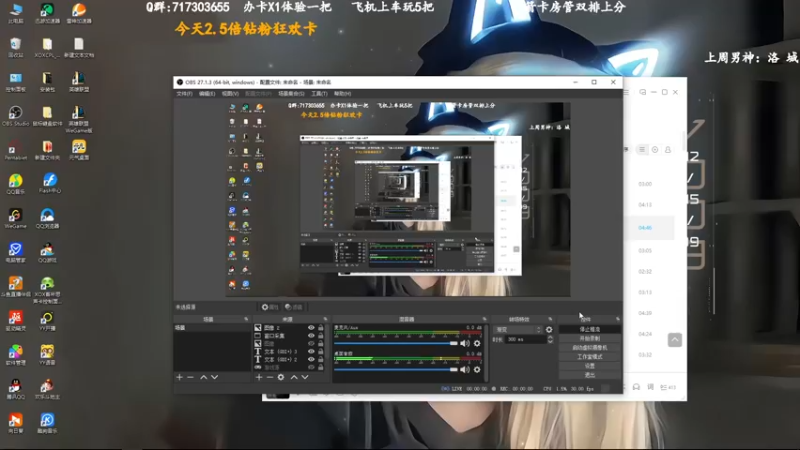Screen dimensions: 800x450
Task: Remove the selected scene with the minus icon
Action: (x=190, y=377)
